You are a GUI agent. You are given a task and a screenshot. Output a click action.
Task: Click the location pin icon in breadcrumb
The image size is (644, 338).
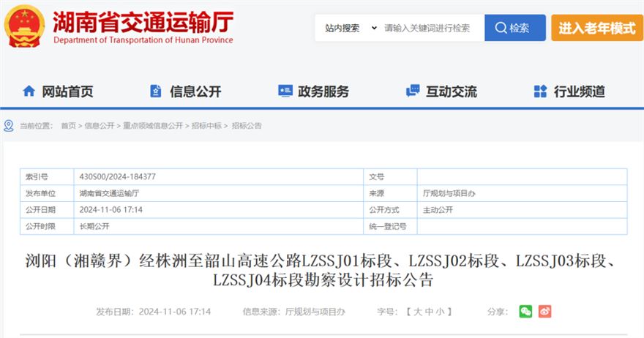(9, 126)
